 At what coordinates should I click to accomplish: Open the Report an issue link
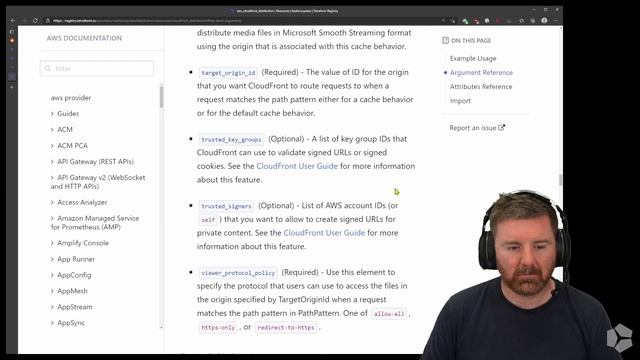[473, 128]
